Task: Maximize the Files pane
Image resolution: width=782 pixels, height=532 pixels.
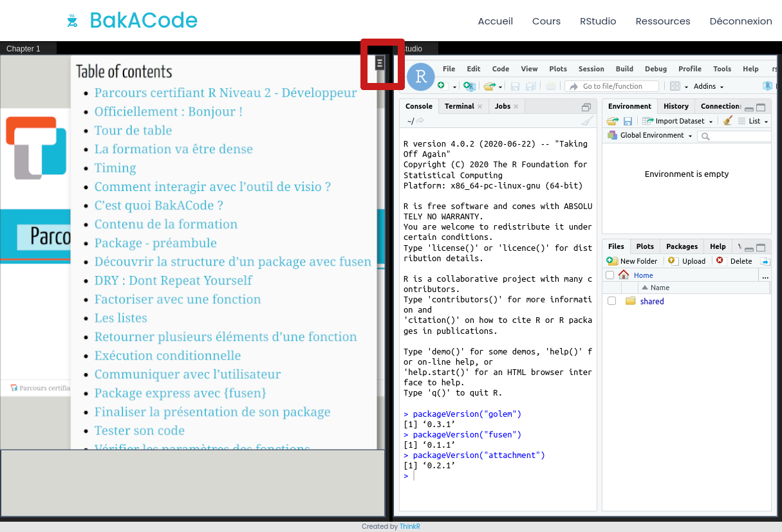Action: pos(761,248)
